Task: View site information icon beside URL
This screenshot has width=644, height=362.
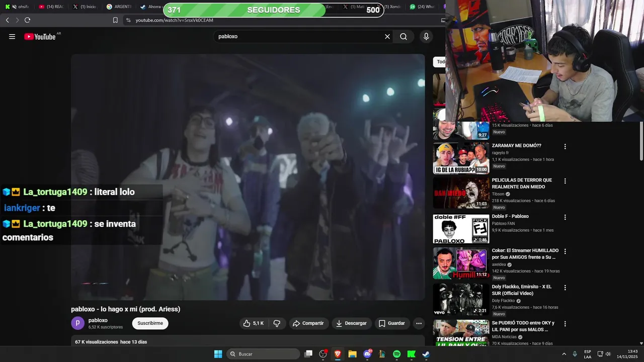Action: click(x=128, y=20)
